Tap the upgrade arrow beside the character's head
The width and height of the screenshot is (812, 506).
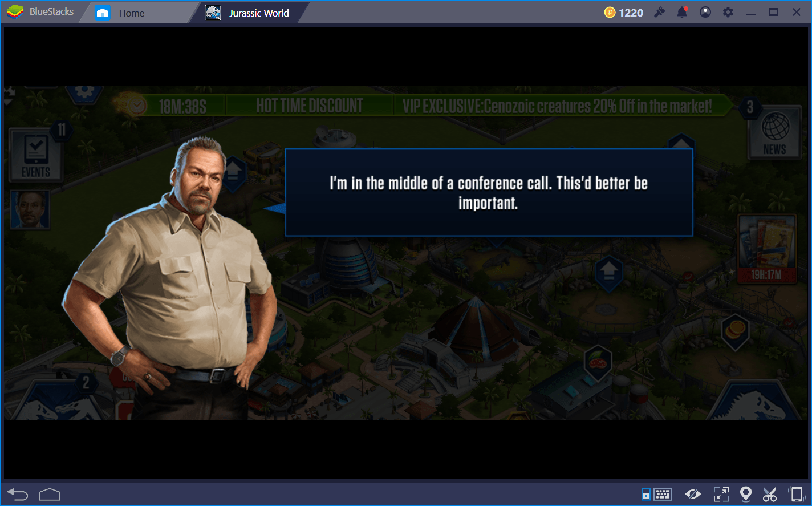click(x=233, y=173)
